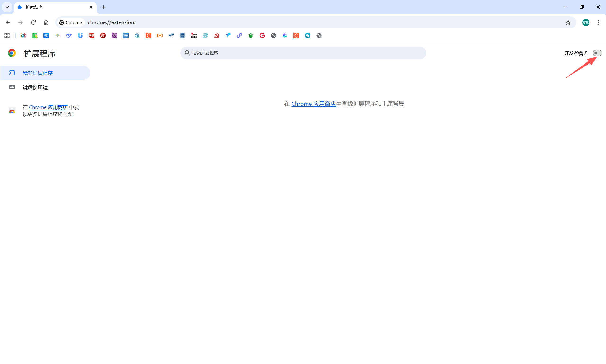Click the Chrome site info chip
This screenshot has width=606, height=364.
(71, 22)
